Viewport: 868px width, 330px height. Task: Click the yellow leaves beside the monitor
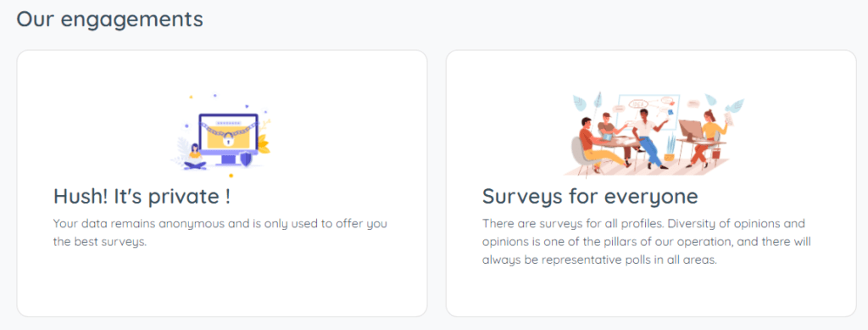pos(264,144)
